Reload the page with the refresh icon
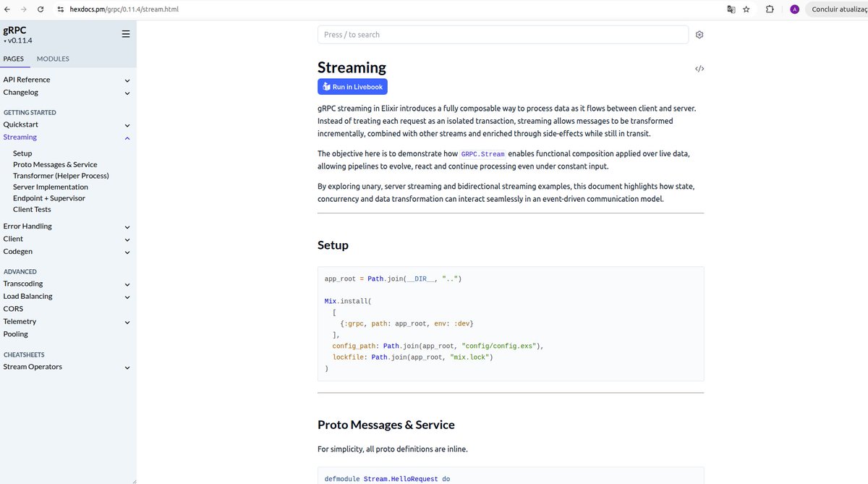Screen dimensions: 868x484 [x=41, y=9]
